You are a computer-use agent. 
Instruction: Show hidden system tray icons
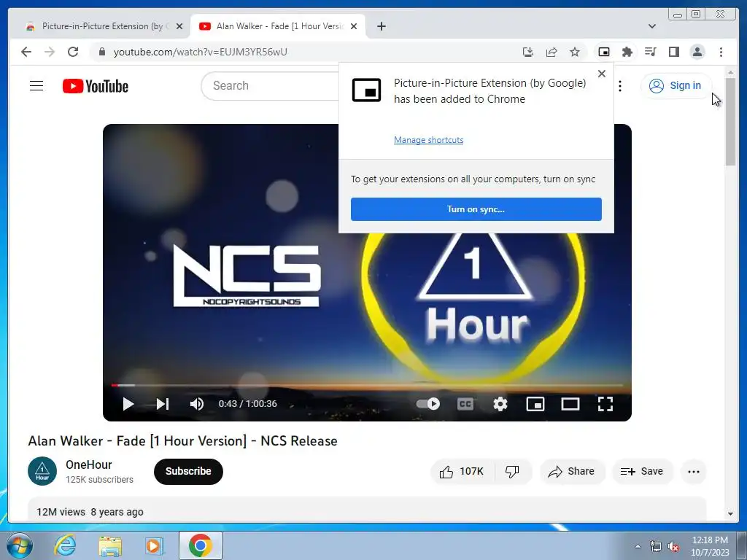[638, 546]
